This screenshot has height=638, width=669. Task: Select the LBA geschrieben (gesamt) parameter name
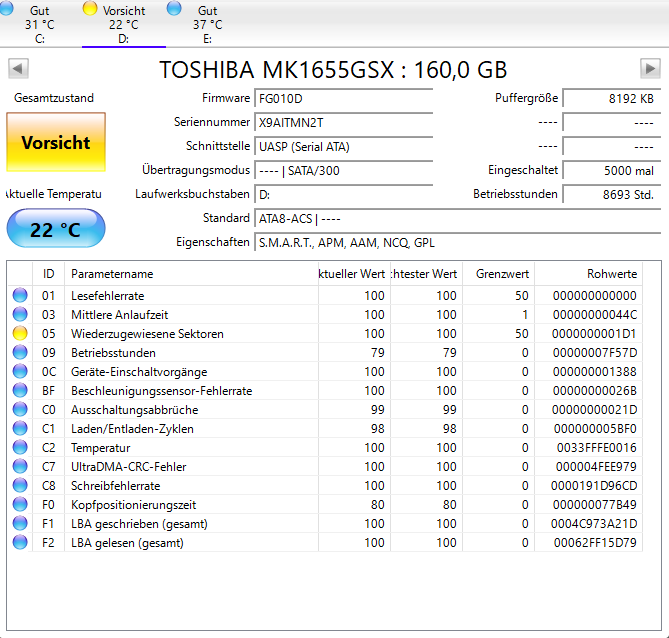pos(139,524)
